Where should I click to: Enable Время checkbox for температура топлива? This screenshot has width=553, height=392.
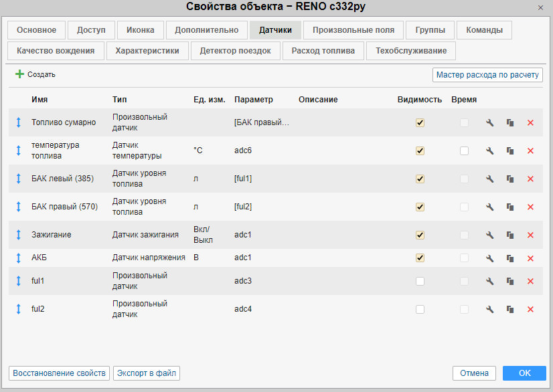point(464,151)
